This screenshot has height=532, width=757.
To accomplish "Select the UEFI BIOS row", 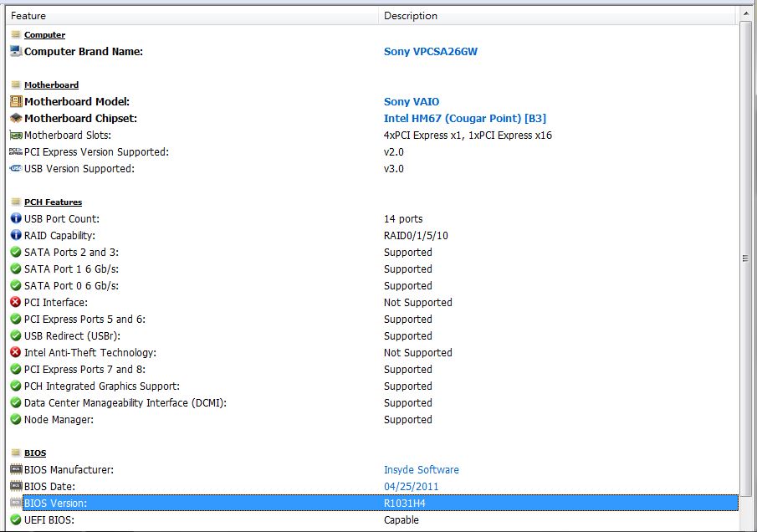I will coord(373,520).
